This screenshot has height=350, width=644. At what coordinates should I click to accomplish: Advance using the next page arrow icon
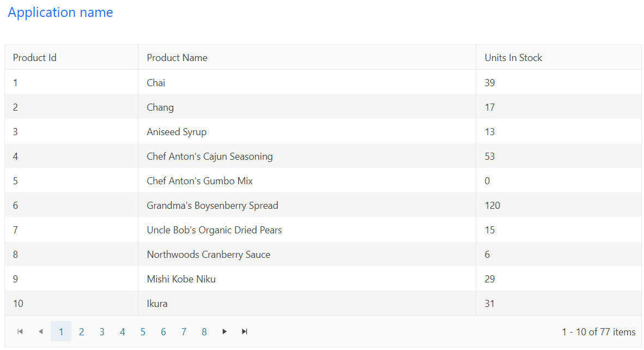tap(224, 331)
